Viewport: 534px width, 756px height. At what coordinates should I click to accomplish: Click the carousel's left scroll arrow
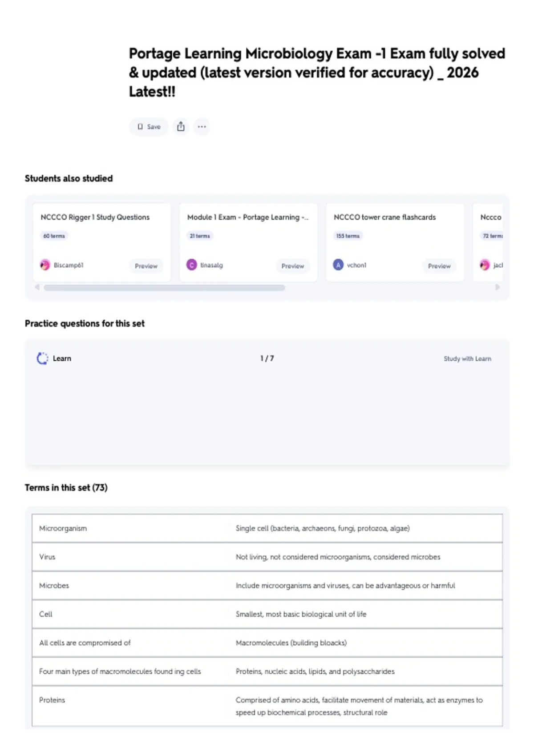coord(37,287)
